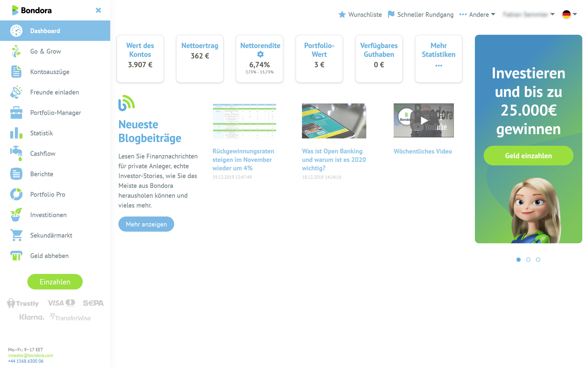This screenshot has height=368, width=588.
Task: Click the Nettorendite settings gear icon
Action: 260,54
